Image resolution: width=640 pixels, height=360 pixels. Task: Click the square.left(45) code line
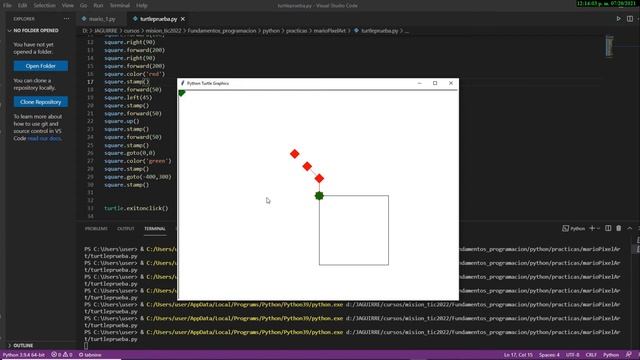tap(128, 98)
